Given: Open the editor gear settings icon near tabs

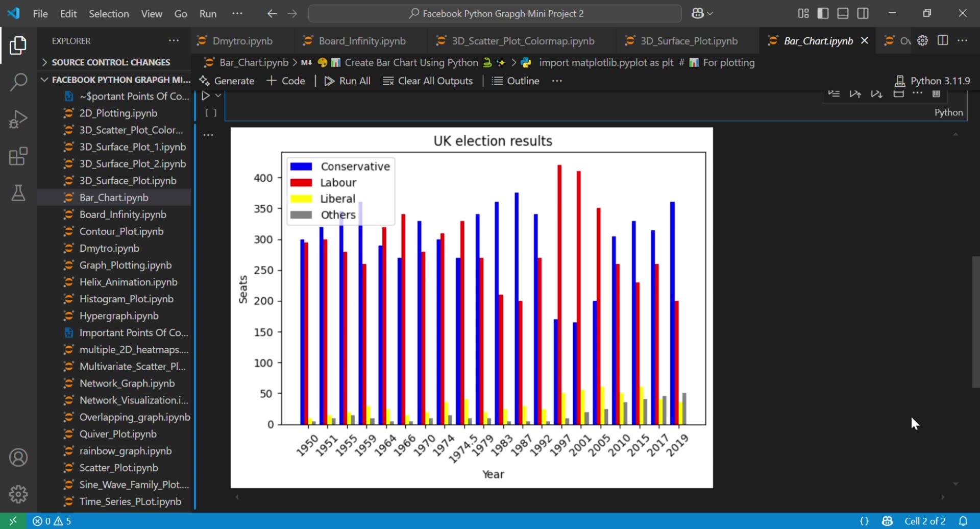Looking at the screenshot, I should pos(922,40).
